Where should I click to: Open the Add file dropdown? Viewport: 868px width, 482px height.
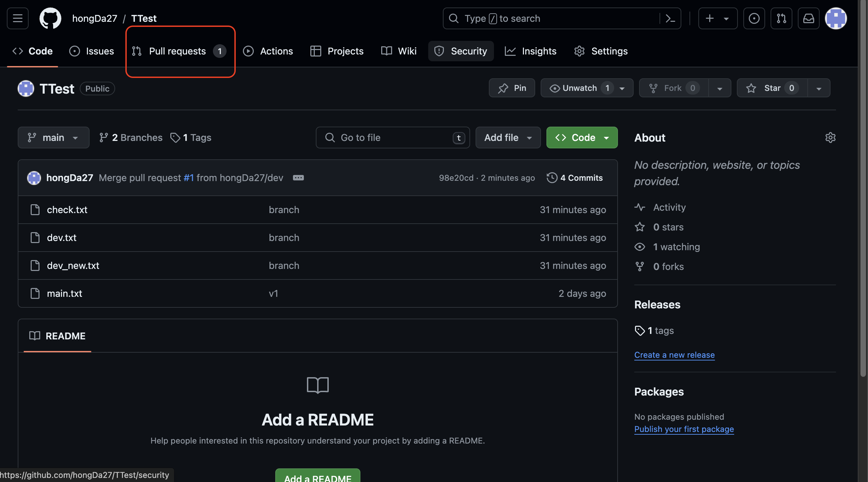(508, 138)
